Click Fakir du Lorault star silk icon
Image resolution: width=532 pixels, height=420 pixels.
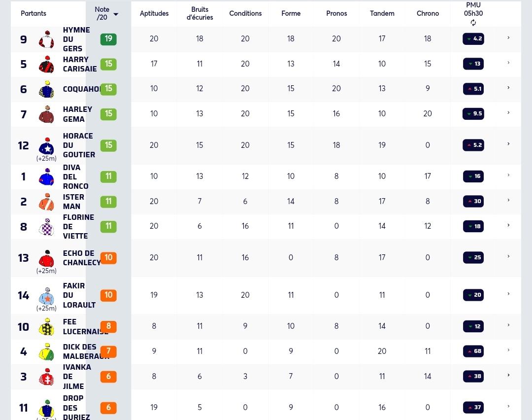click(x=46, y=296)
